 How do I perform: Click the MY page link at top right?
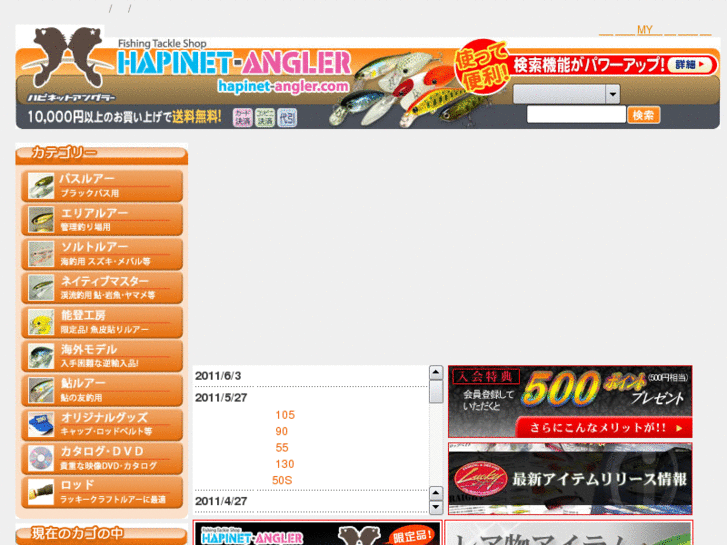(x=644, y=30)
